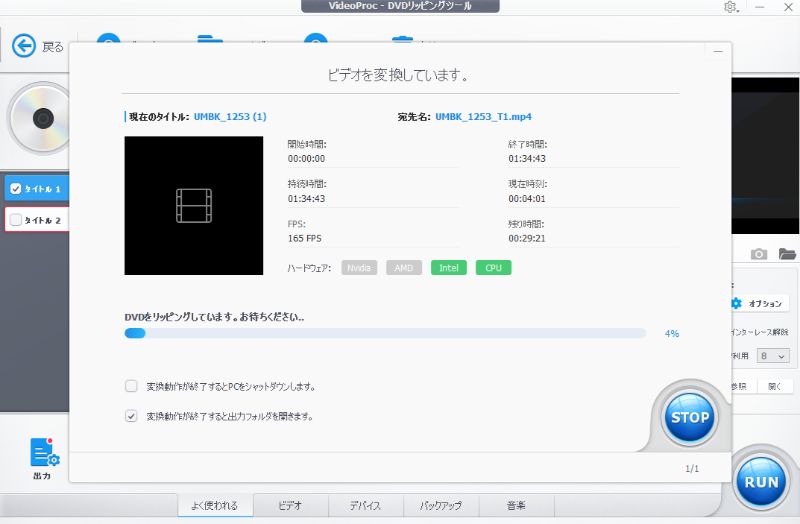Minimize the VideoProc main window
The height and width of the screenshot is (524, 800).
pos(760,7)
